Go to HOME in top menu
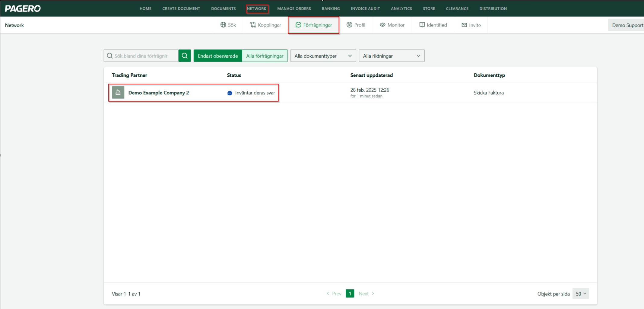This screenshot has width=644, height=309. (x=145, y=8)
